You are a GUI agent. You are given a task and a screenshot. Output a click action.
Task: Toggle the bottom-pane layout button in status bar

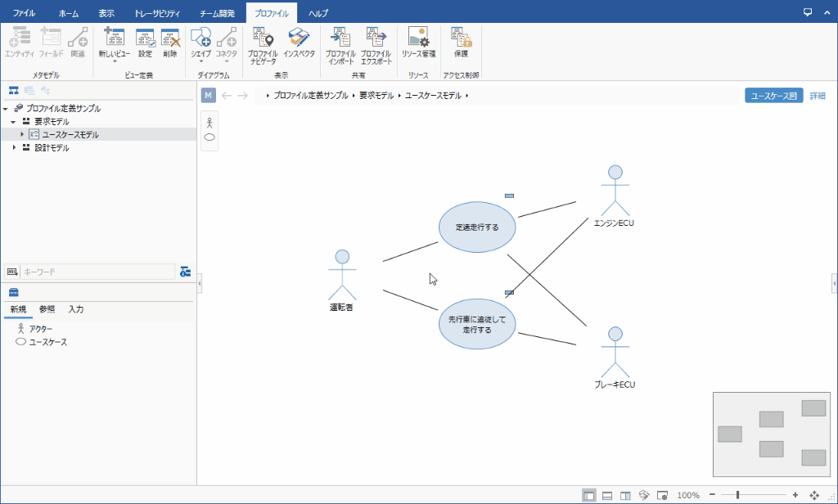coord(607,496)
